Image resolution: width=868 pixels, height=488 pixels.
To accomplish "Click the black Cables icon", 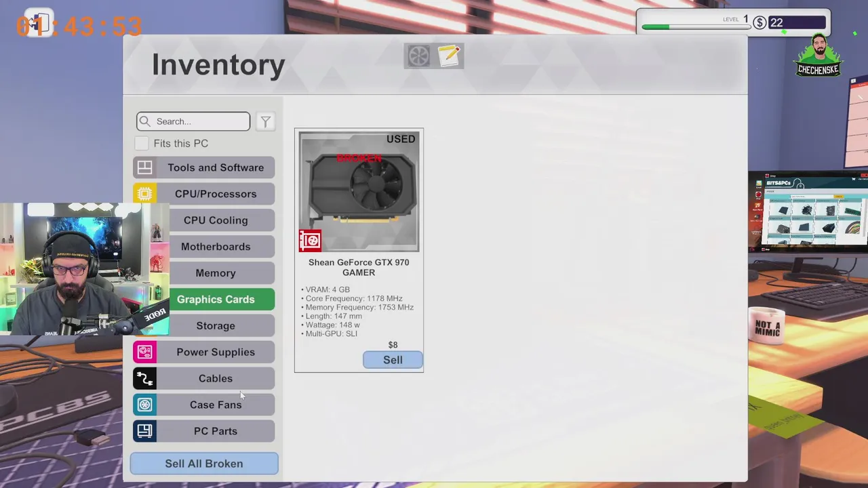I will pos(144,378).
